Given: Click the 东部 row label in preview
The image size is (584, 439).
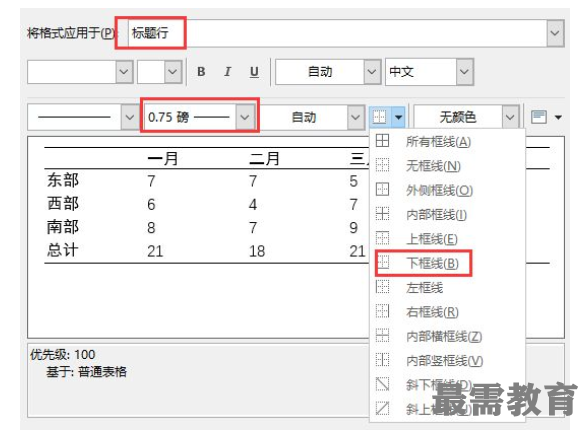Looking at the screenshot, I should [x=63, y=180].
